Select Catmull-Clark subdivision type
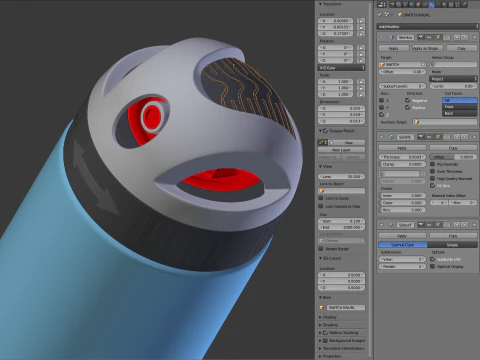 tap(403, 245)
